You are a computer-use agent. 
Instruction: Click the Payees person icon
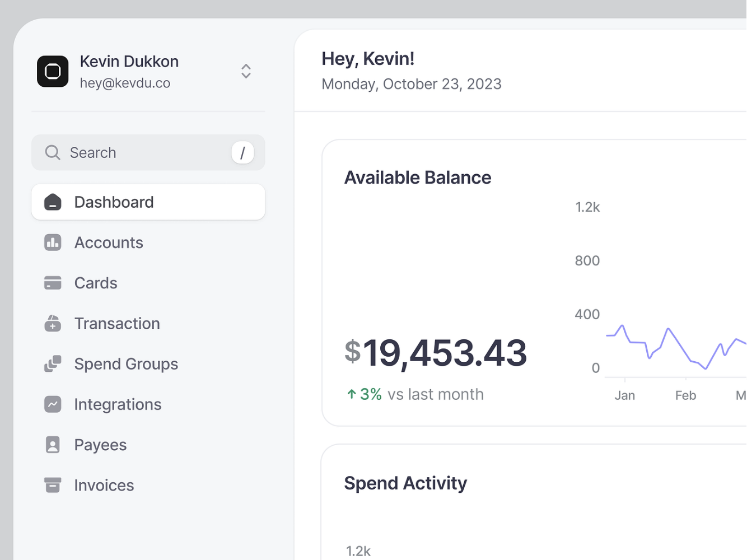pyautogui.click(x=53, y=445)
